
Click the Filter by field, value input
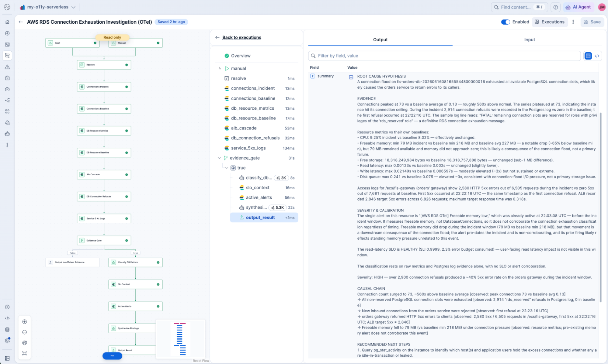(444, 56)
